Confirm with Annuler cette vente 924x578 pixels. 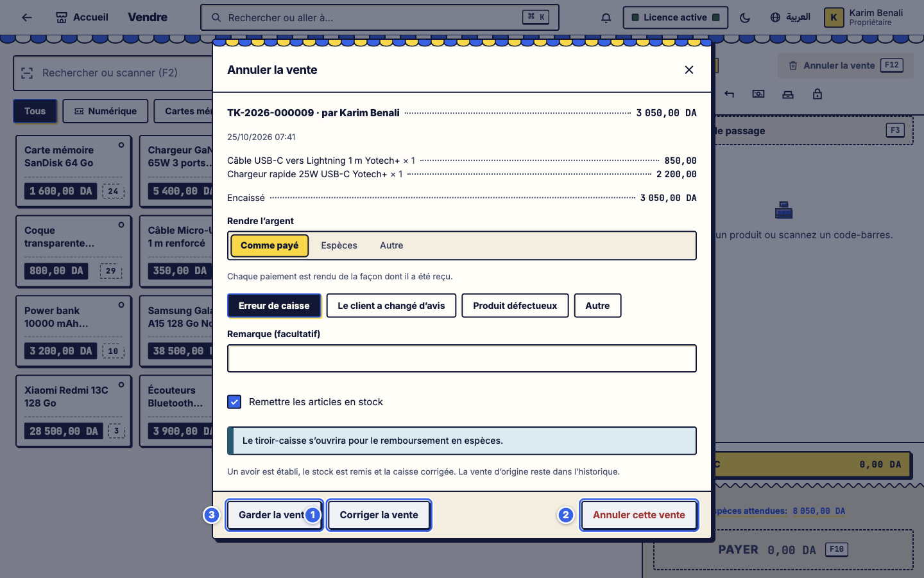[x=639, y=515]
